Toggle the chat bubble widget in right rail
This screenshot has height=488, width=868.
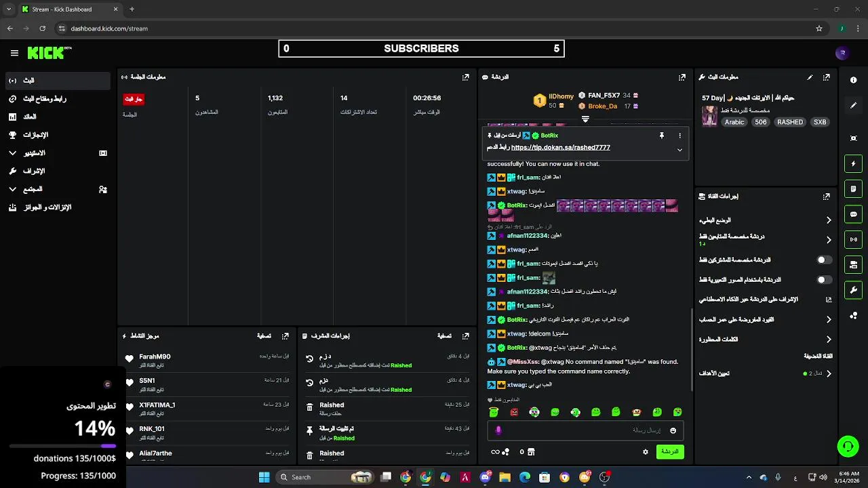click(x=853, y=214)
